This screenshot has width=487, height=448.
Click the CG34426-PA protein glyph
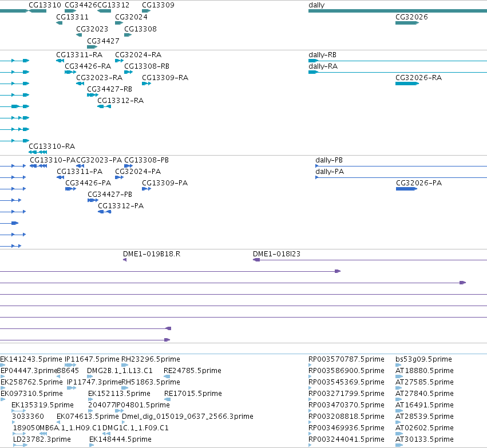pyautogui.click(x=71, y=189)
